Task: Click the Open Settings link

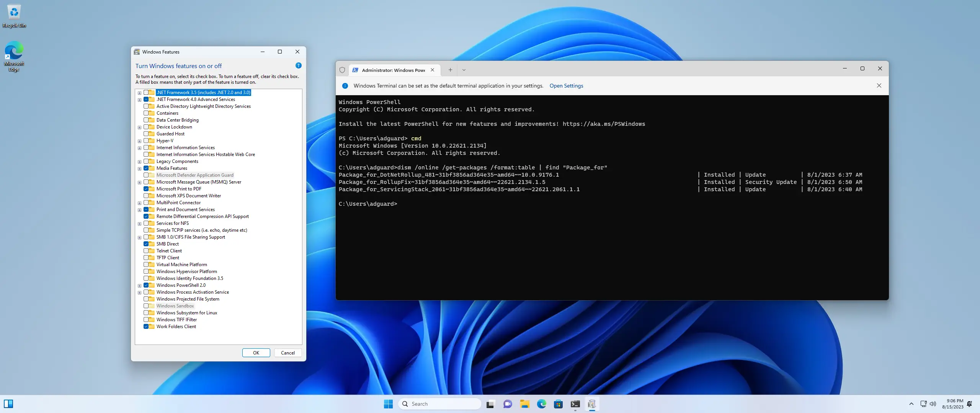Action: [x=566, y=86]
